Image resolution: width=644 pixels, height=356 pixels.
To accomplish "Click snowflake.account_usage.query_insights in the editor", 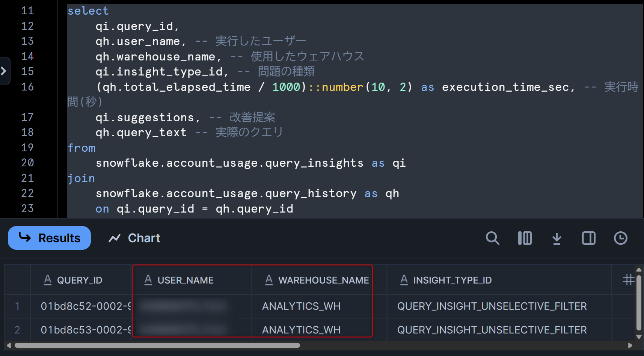I will tap(229, 163).
